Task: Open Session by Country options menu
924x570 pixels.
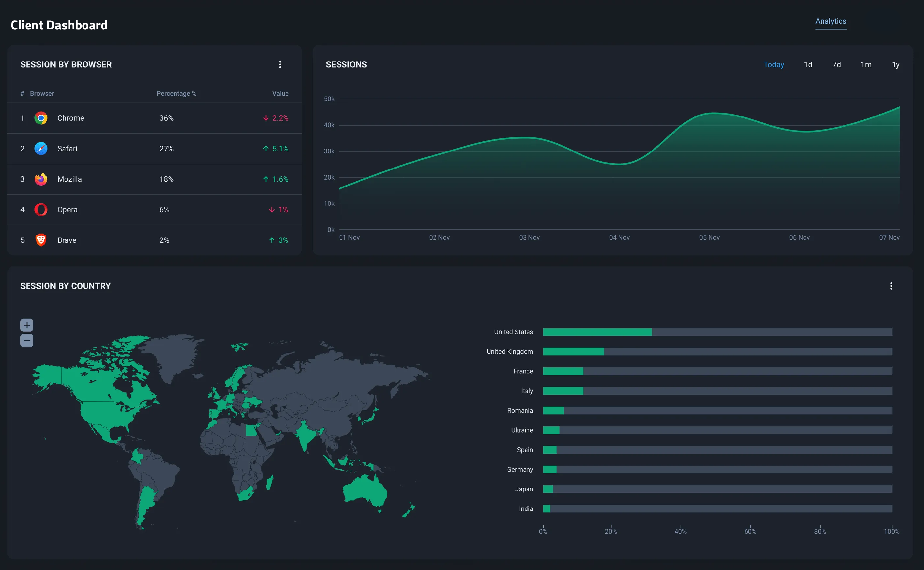Action: pyautogui.click(x=891, y=286)
